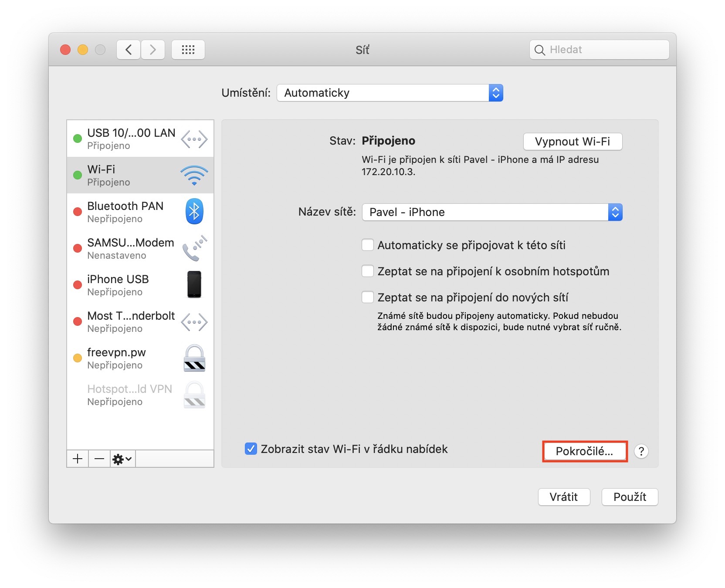
Task: Click the Hotspot Shield VPN padlock icon
Action: coord(194,395)
